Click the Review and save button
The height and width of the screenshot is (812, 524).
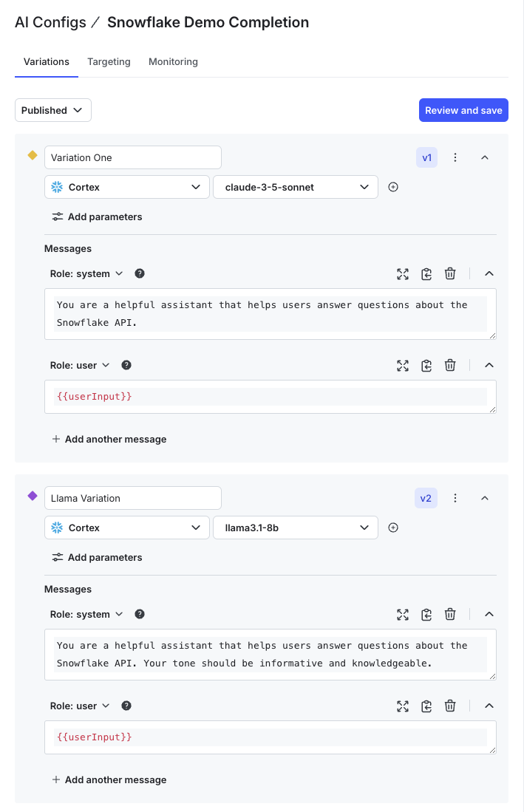463,110
